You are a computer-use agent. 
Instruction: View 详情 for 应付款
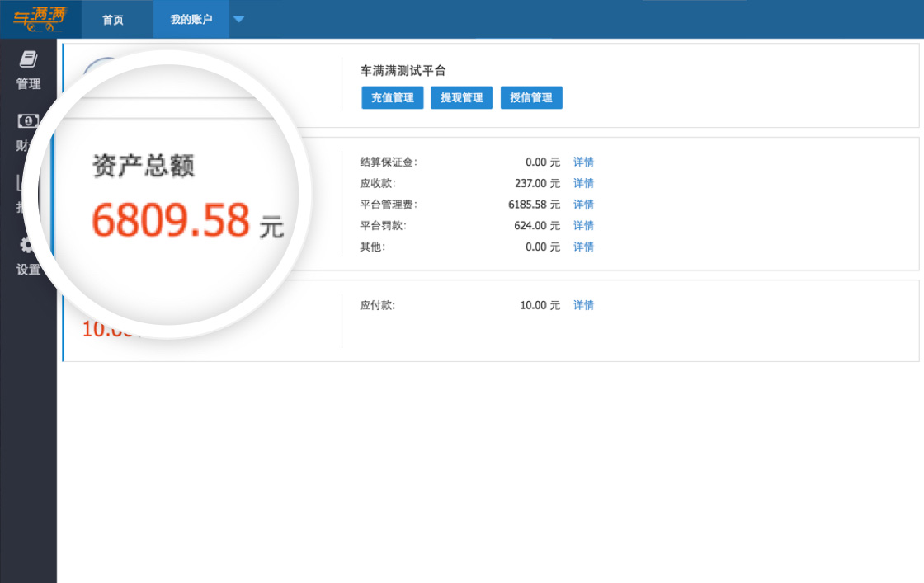pos(583,305)
